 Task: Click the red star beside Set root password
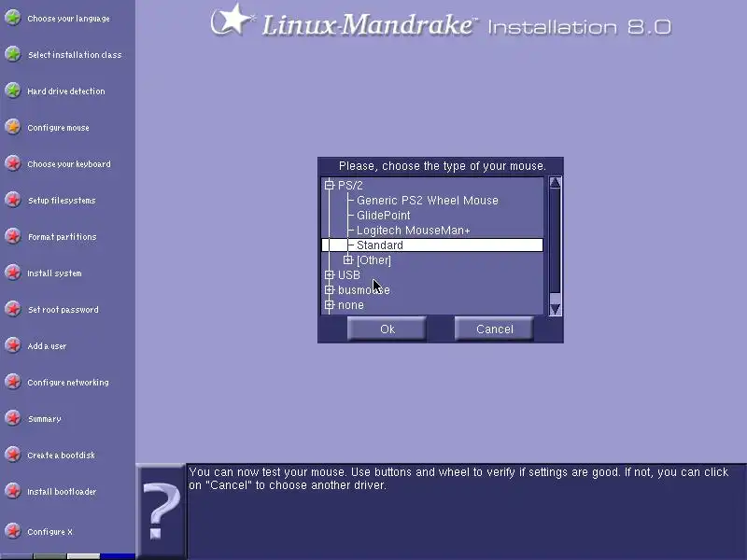point(13,309)
